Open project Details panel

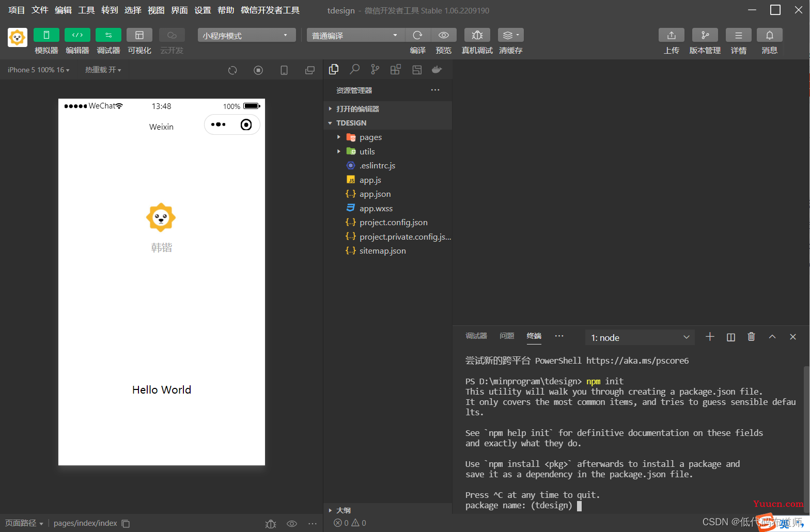tap(739, 35)
